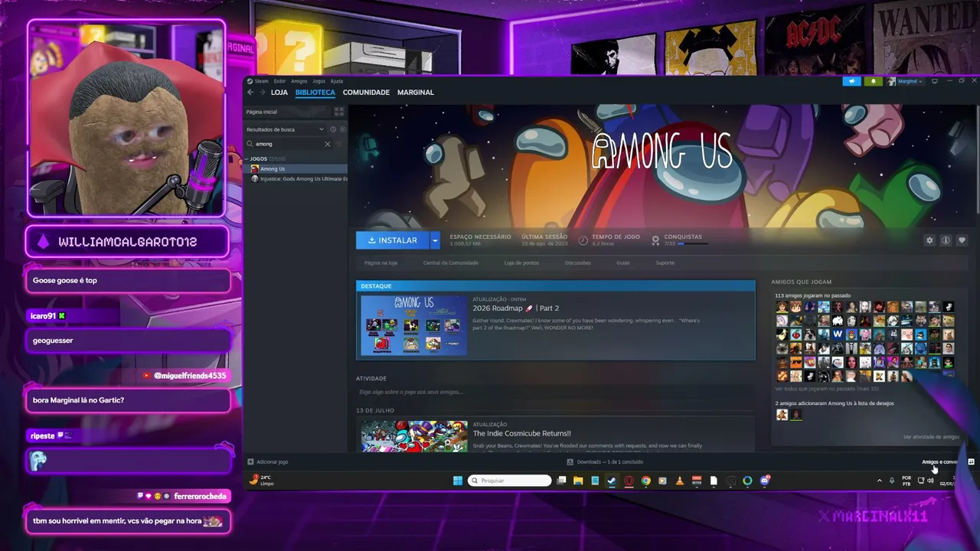Image resolution: width=980 pixels, height=551 pixels.
Task: Open the Guias link
Action: (623, 263)
